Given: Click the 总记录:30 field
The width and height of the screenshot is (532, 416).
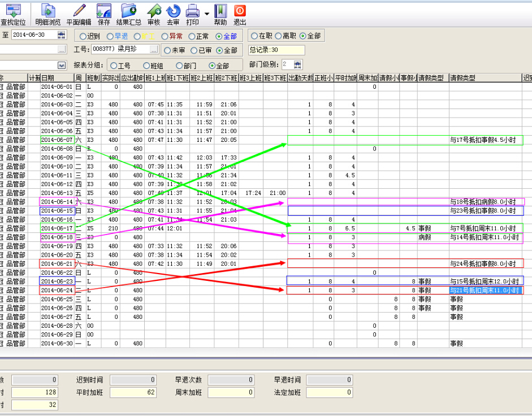Looking at the screenshot, I should (x=276, y=50).
